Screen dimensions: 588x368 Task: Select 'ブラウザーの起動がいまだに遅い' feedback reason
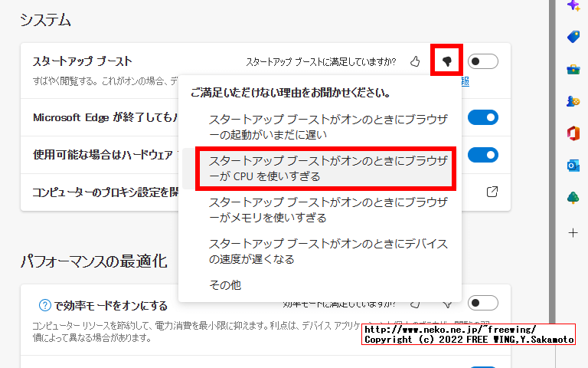click(x=328, y=127)
